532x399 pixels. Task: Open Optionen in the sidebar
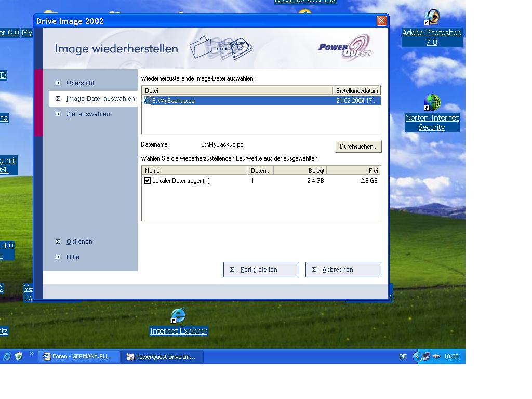(x=79, y=242)
